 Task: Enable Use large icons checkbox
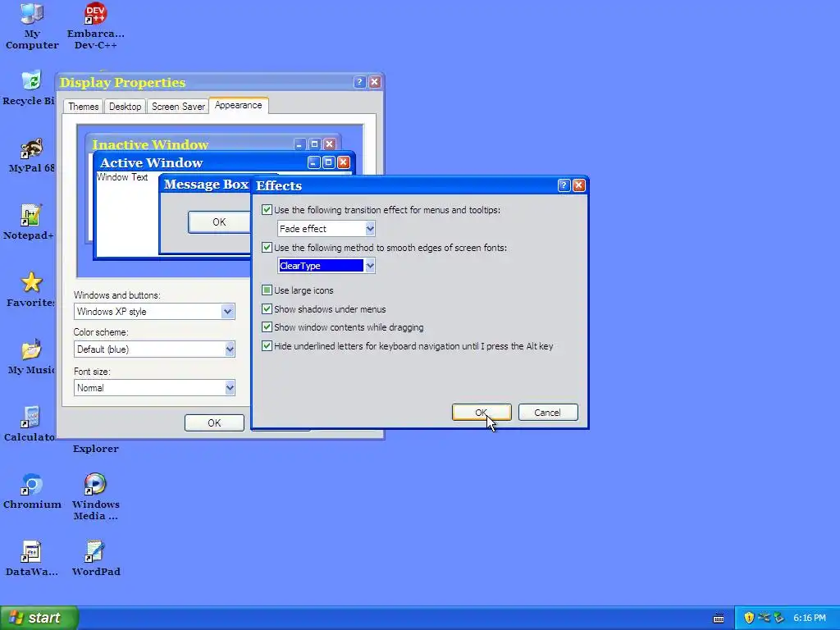coord(267,290)
